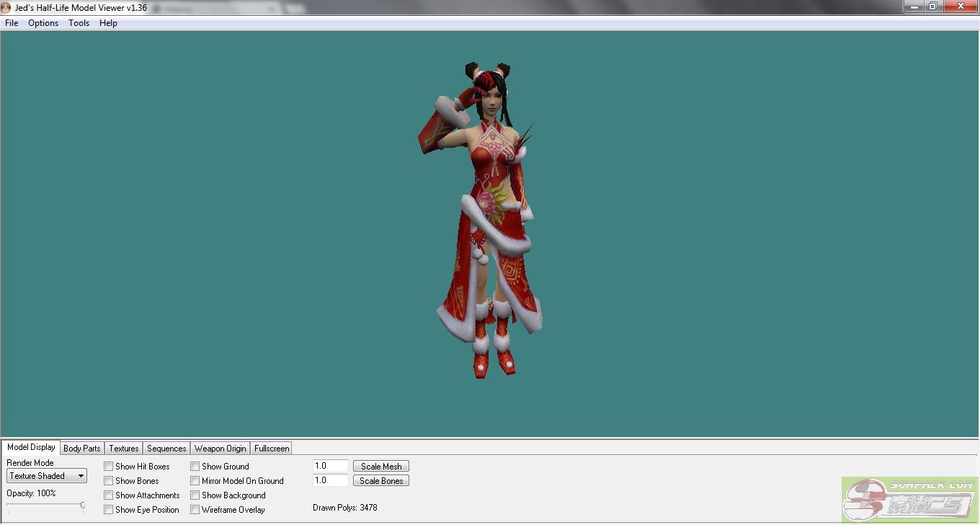980x525 pixels.
Task: Toggle Wireframe Overlay checkbox
Action: (195, 510)
